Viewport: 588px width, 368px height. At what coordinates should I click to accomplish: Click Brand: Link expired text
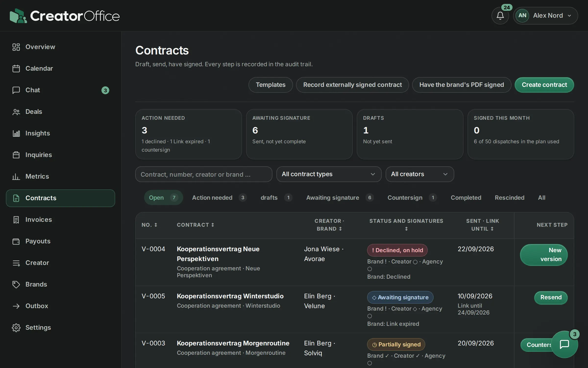click(x=393, y=324)
